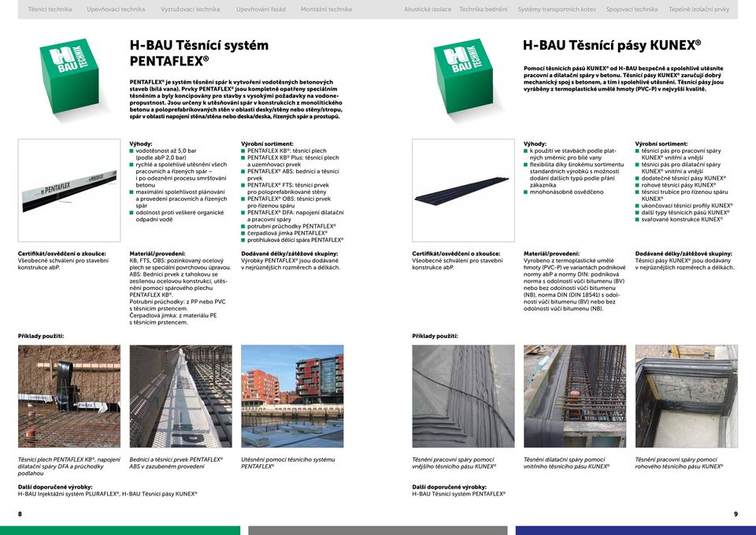Open the black KUNEX waterstop product image
This screenshot has height=535, width=756.
(463, 191)
